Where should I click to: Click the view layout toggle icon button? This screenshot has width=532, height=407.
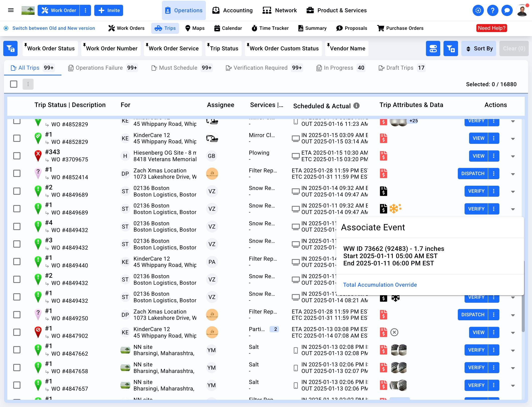[x=433, y=48]
